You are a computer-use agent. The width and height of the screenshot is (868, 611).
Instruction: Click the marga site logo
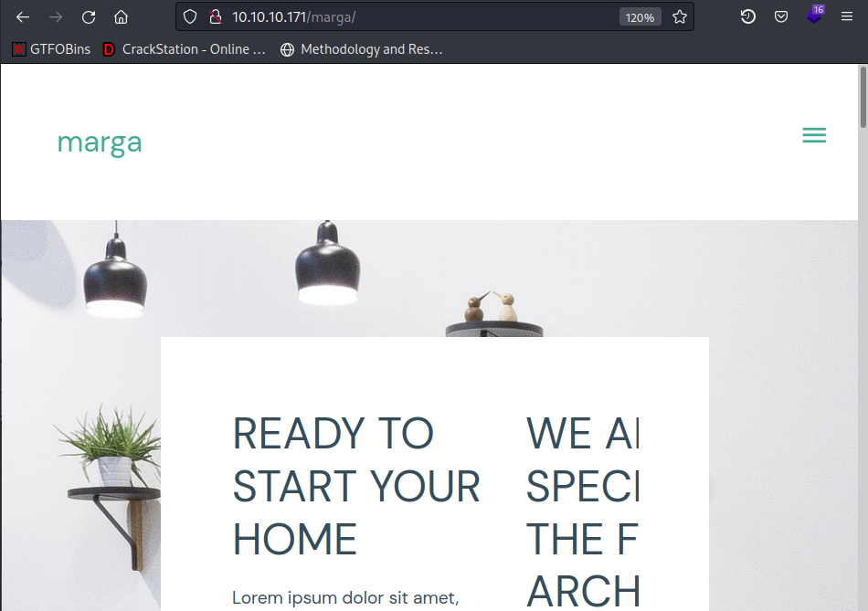(x=100, y=142)
